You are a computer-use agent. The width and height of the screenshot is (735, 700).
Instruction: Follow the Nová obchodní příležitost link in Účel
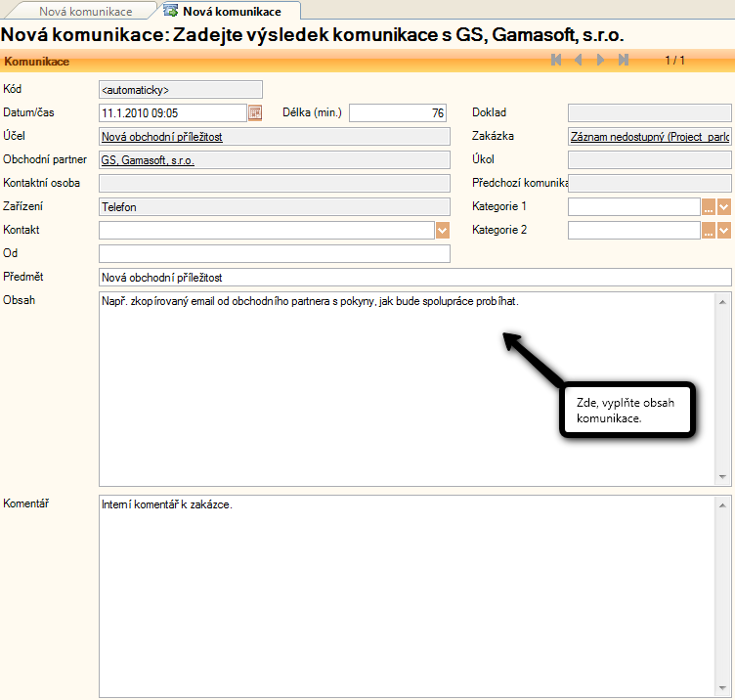pyautogui.click(x=161, y=137)
